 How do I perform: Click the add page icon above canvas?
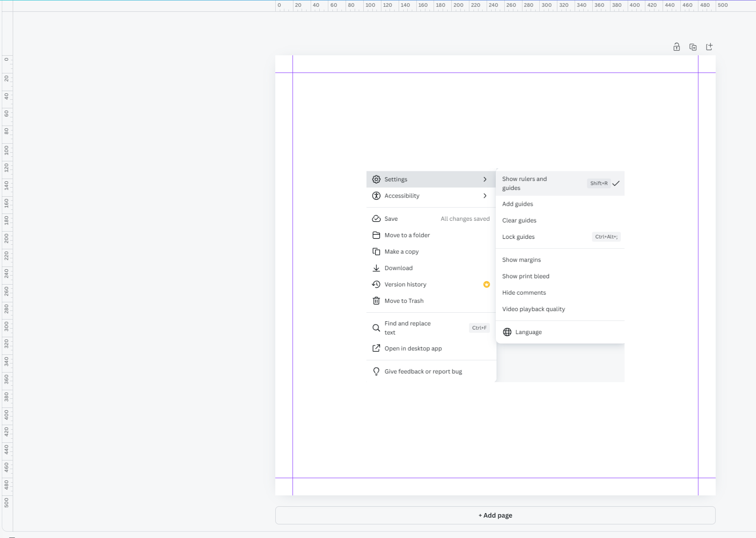(x=709, y=47)
